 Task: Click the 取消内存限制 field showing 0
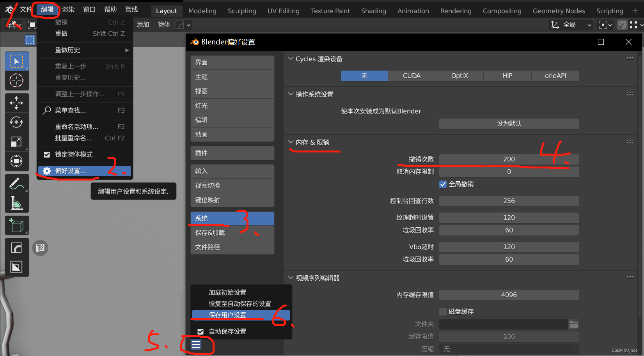509,172
